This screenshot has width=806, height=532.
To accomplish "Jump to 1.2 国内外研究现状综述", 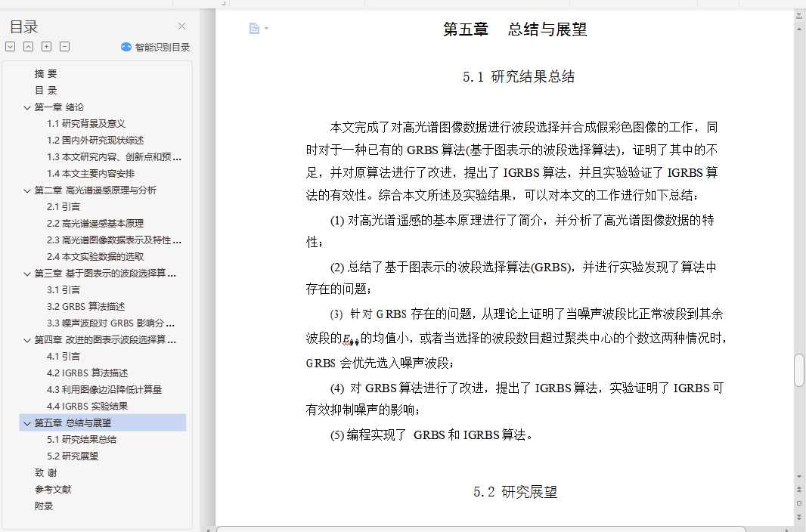I will 95,141.
